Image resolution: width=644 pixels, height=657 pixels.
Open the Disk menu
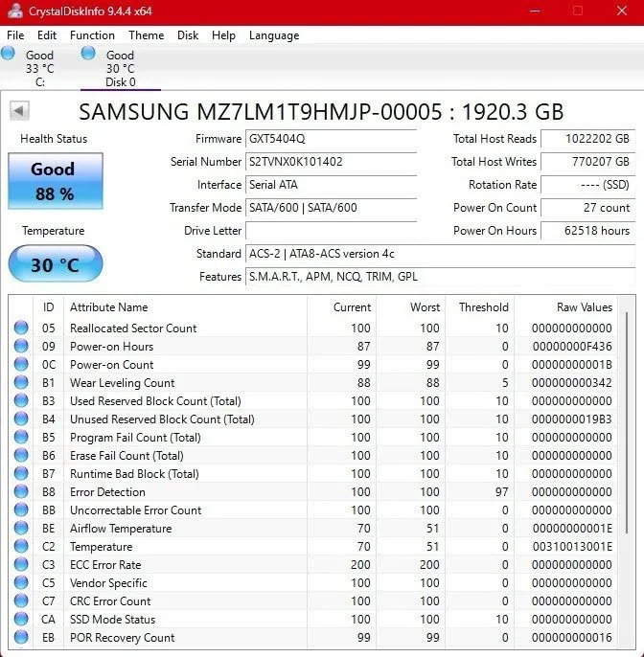[x=188, y=35]
